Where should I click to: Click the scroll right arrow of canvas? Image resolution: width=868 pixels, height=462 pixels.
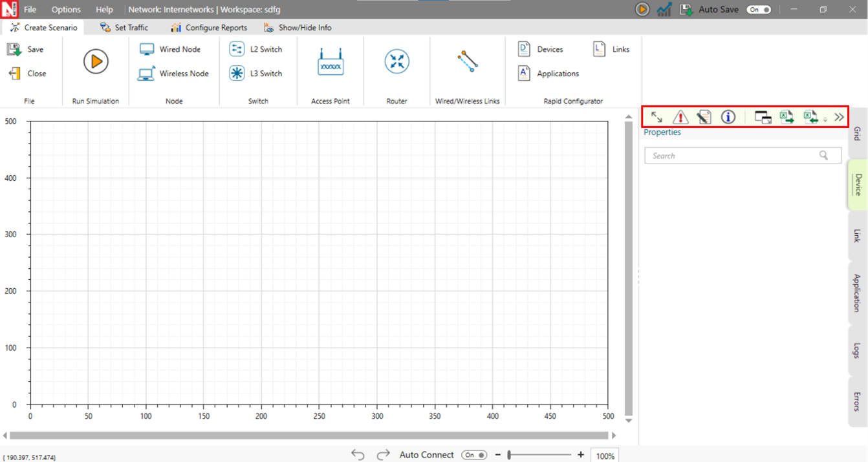[614, 436]
